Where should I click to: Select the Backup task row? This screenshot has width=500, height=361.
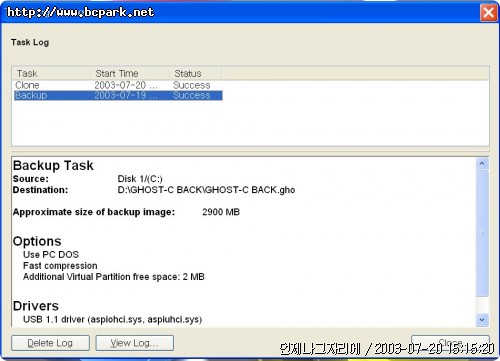coord(118,95)
